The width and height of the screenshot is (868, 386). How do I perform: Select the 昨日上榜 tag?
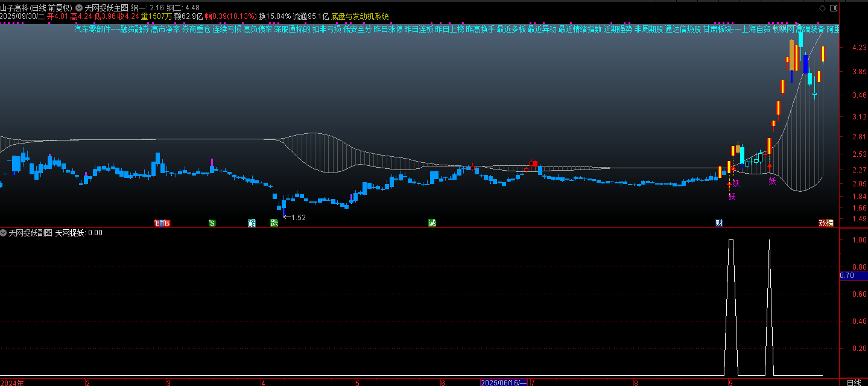pos(450,29)
